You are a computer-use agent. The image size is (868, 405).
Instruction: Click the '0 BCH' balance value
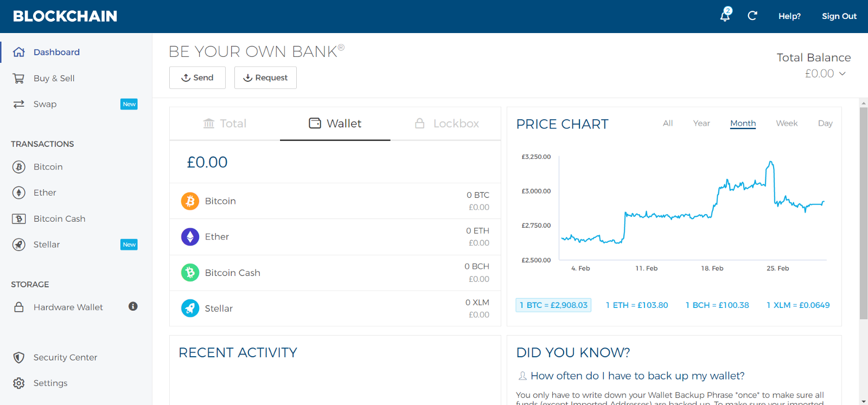click(x=477, y=267)
